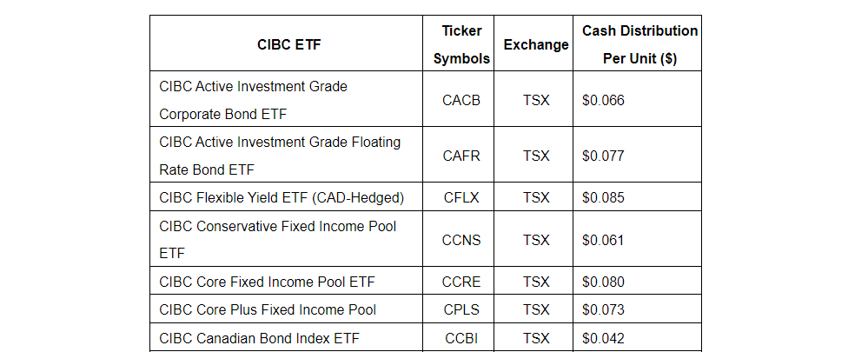
Task: Select the $0.085 distribution value
Action: (604, 197)
